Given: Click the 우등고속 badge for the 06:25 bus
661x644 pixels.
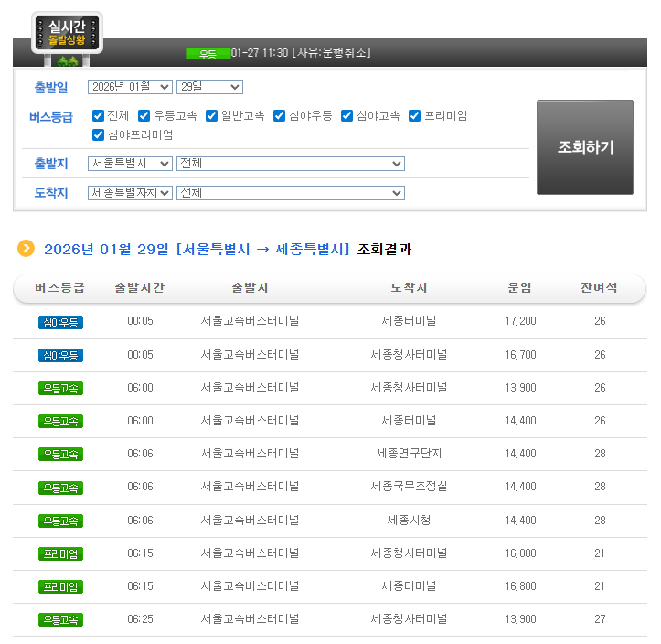Looking at the screenshot, I should click(x=60, y=619).
